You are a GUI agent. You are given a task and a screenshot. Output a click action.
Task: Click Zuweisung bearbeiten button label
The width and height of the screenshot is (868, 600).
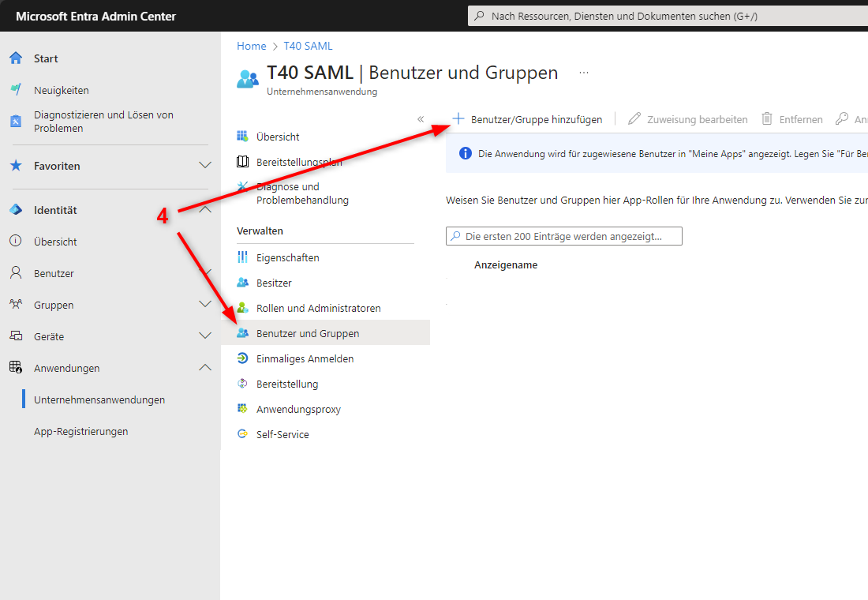pos(698,119)
